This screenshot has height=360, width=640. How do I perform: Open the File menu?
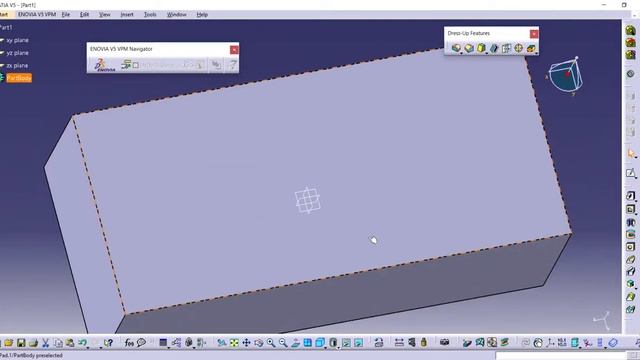[x=66, y=14]
